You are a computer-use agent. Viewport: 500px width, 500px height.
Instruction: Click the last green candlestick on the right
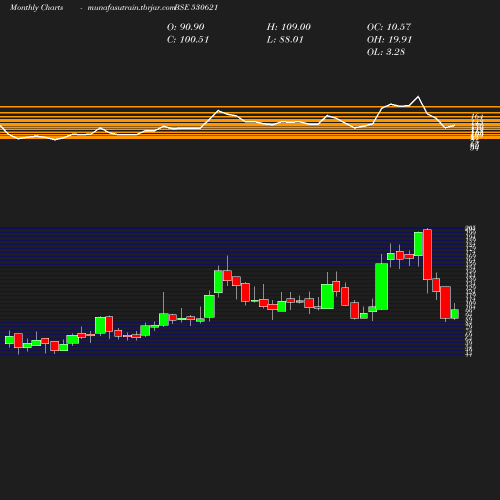click(455, 314)
